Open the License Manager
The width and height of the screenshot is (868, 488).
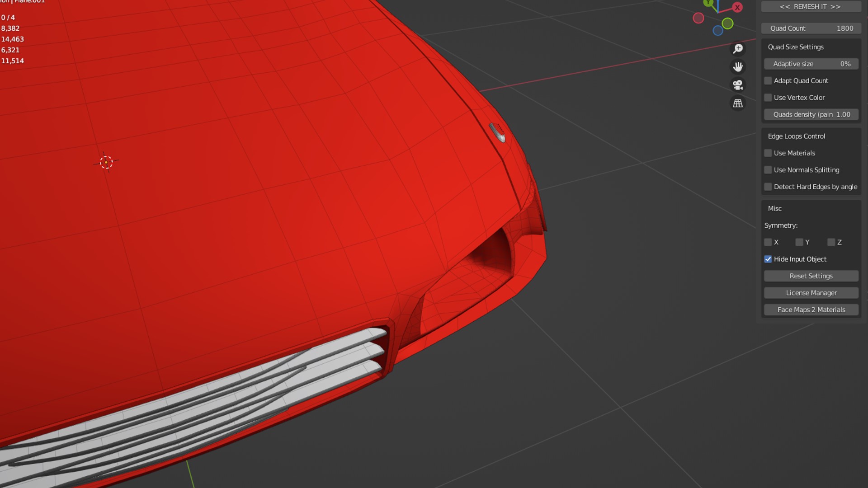(x=811, y=293)
